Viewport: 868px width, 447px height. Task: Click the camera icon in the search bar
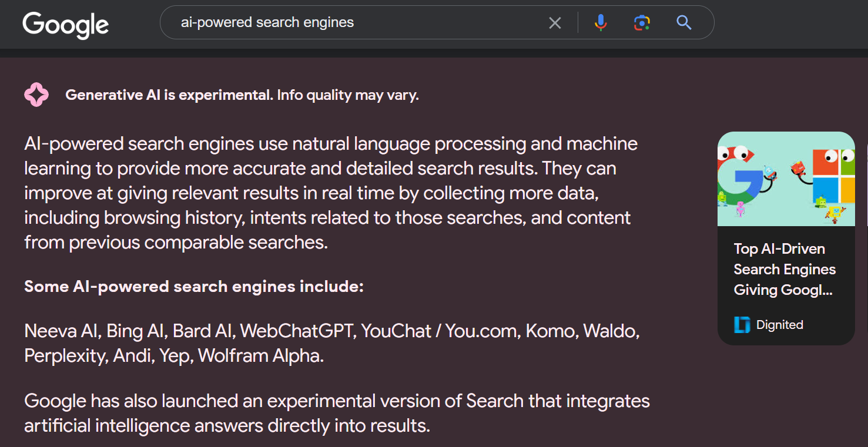click(642, 22)
